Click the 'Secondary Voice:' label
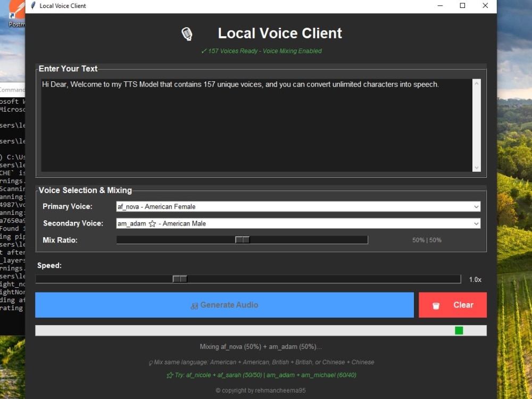 click(x=73, y=223)
